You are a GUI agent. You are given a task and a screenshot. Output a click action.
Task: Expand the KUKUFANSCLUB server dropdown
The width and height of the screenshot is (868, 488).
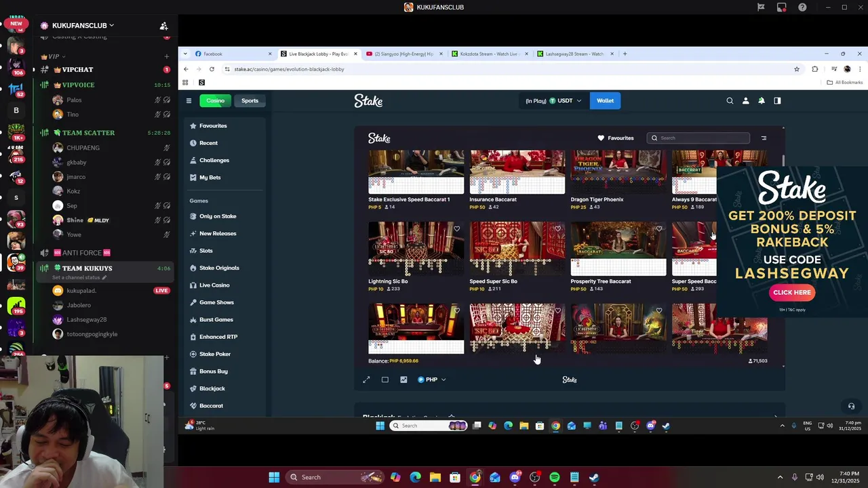[83, 26]
